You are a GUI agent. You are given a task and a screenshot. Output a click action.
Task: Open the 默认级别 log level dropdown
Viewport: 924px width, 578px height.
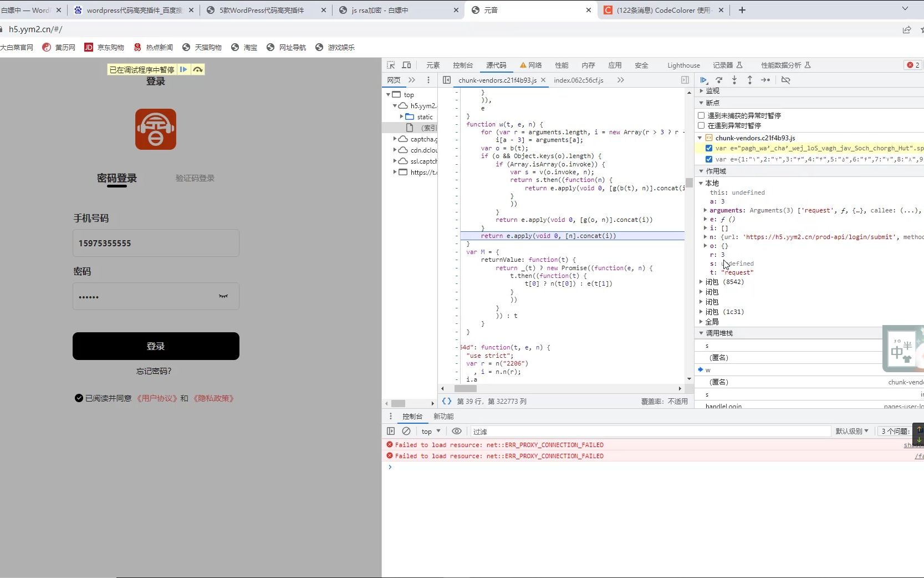tap(852, 431)
